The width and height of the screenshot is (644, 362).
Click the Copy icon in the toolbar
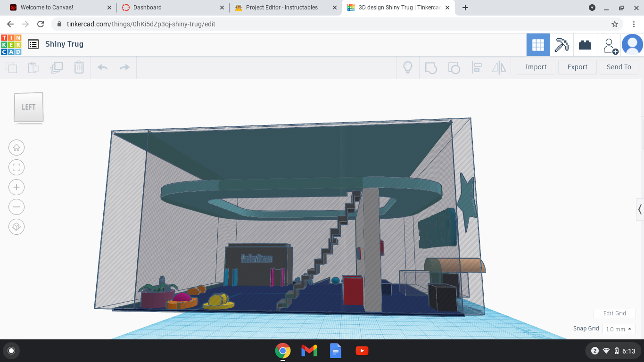pyautogui.click(x=11, y=67)
